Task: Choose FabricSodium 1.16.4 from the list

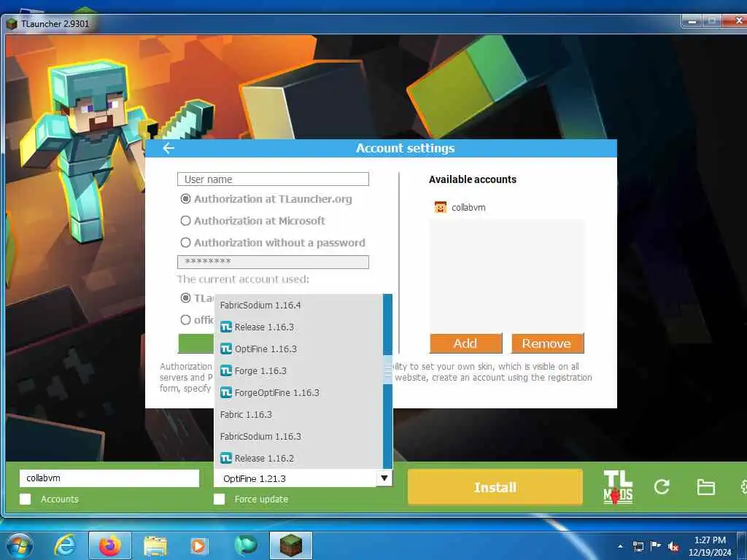Action: tap(298, 306)
